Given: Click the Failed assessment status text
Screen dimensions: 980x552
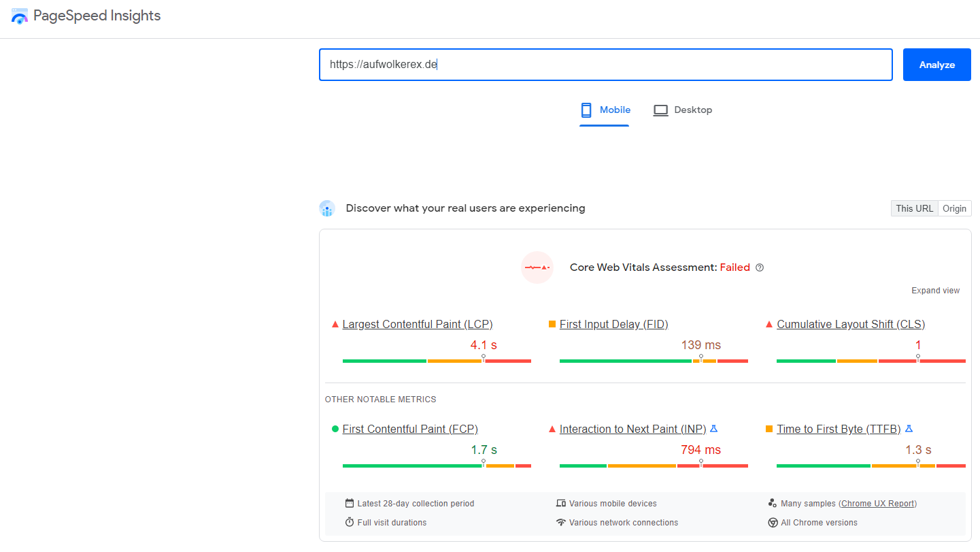Looking at the screenshot, I should point(734,267).
